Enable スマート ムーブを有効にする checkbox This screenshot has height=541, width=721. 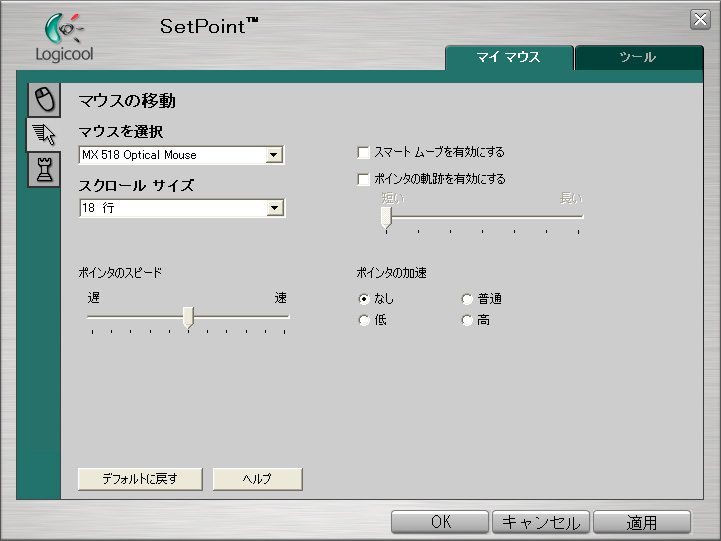(363, 152)
